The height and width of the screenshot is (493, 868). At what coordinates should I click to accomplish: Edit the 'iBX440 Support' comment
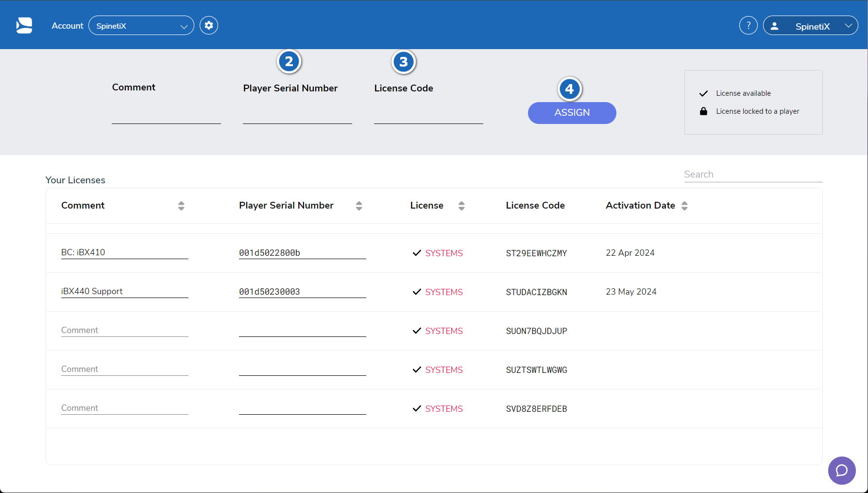click(x=125, y=291)
